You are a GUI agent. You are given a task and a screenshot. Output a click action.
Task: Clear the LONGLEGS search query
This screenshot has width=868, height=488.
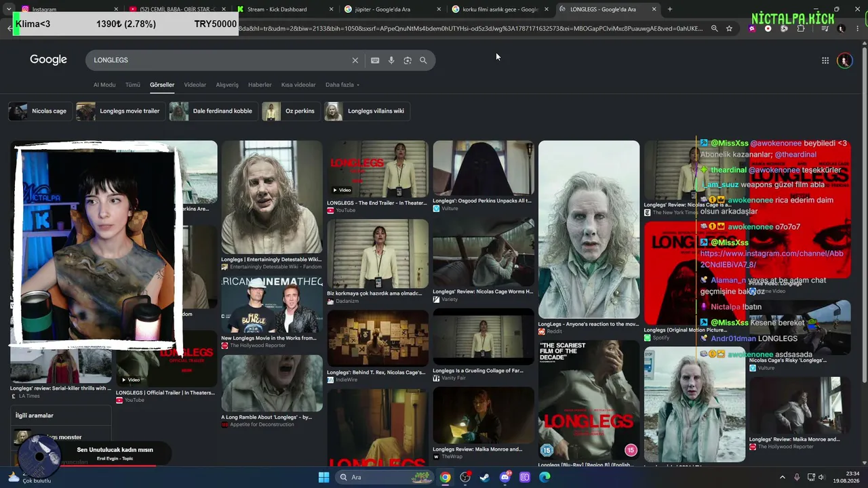pyautogui.click(x=355, y=60)
